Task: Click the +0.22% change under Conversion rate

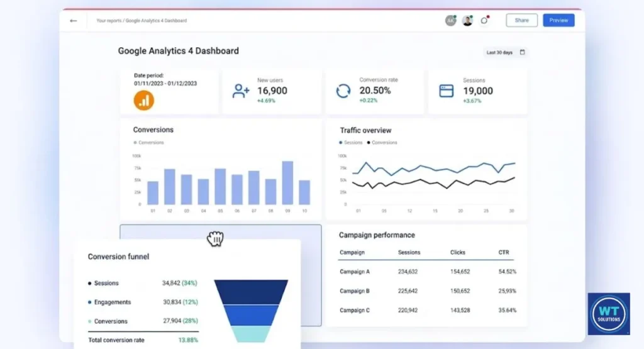Action: coord(369,100)
